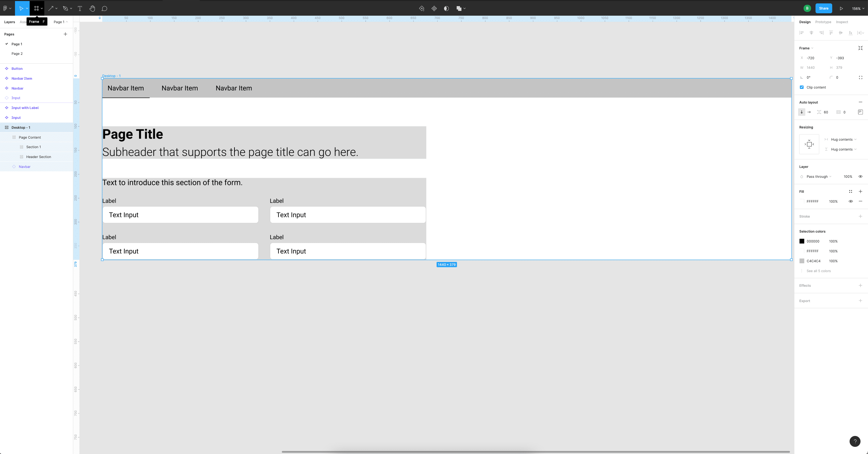
Task: Click the Mask icon in the toolbar
Action: [x=446, y=8]
